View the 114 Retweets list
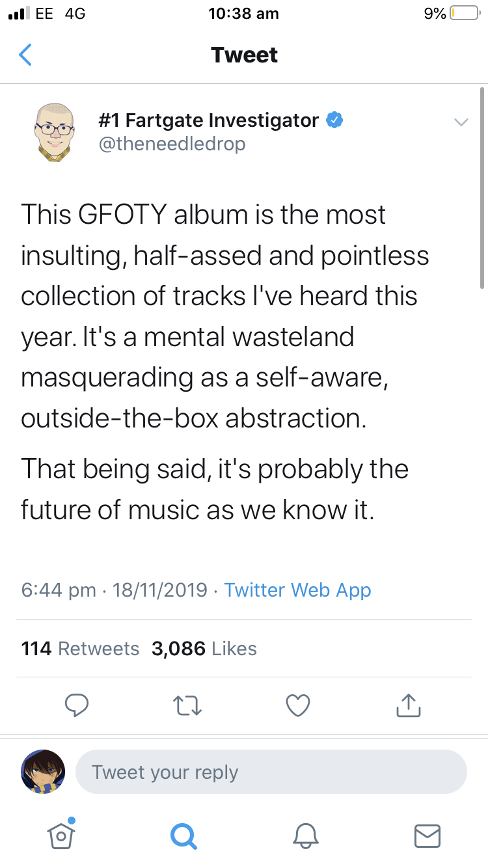The height and width of the screenshot is (868, 488). (x=80, y=649)
